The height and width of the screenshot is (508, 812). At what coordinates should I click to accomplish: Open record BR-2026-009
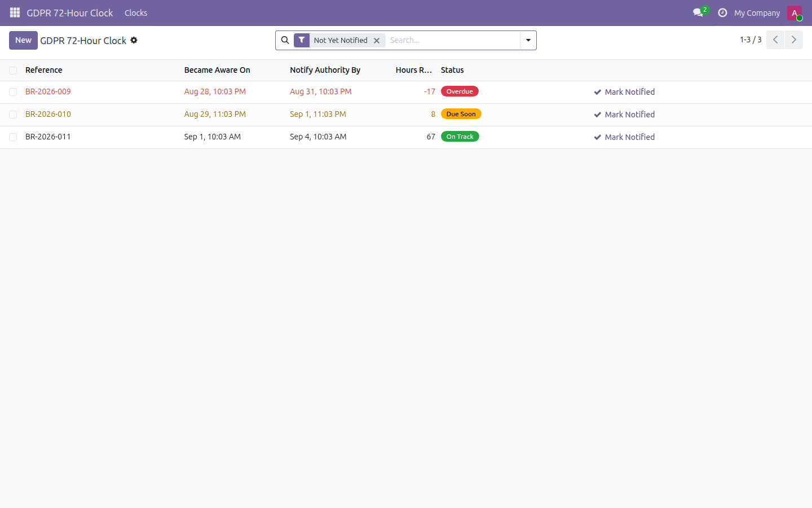point(48,91)
